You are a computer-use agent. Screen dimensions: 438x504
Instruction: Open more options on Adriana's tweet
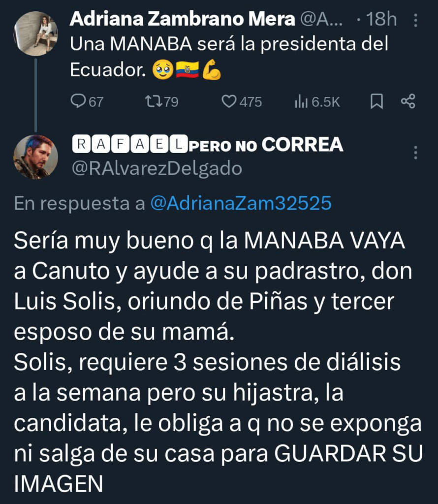(415, 20)
